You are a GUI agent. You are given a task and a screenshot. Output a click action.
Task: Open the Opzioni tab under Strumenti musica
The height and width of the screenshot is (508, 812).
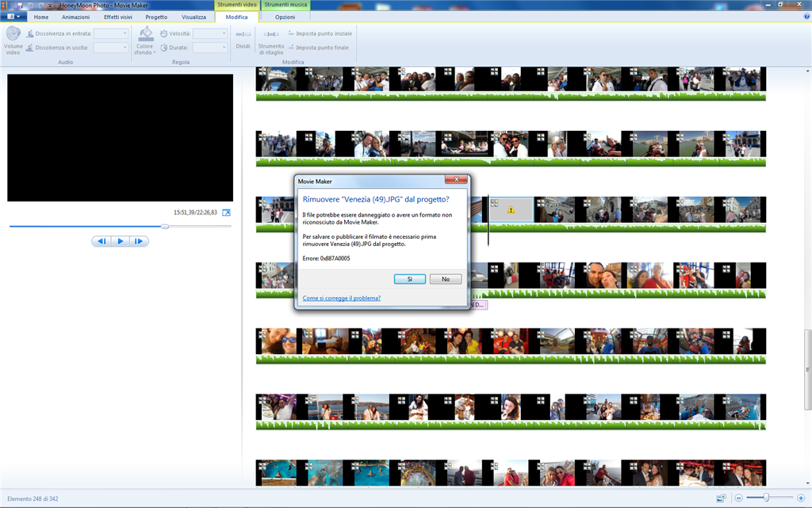[285, 17]
